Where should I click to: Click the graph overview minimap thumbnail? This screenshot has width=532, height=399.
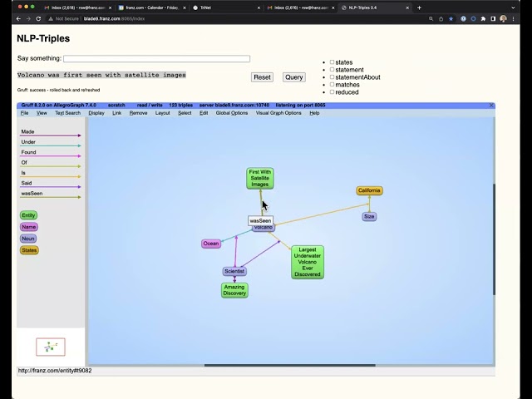point(51,347)
